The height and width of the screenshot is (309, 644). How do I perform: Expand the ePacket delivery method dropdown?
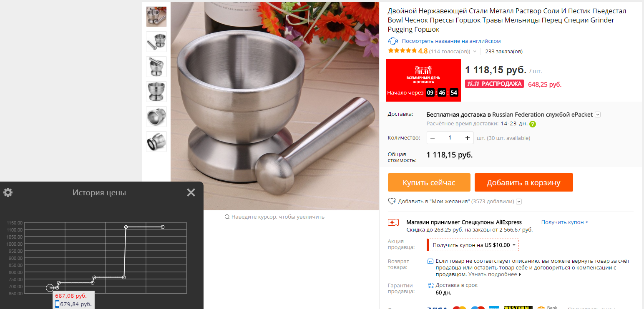coord(597,115)
